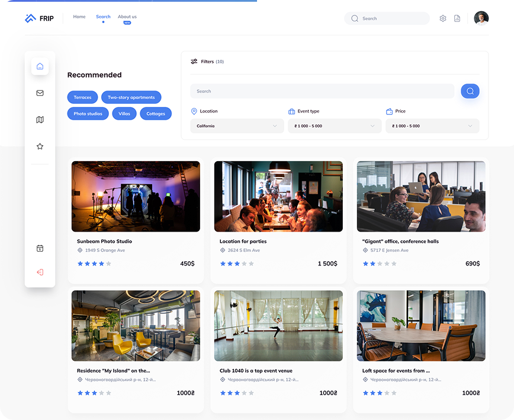The image size is (514, 420).
Task: Toggle the Terraces recommended tag
Action: click(x=82, y=97)
